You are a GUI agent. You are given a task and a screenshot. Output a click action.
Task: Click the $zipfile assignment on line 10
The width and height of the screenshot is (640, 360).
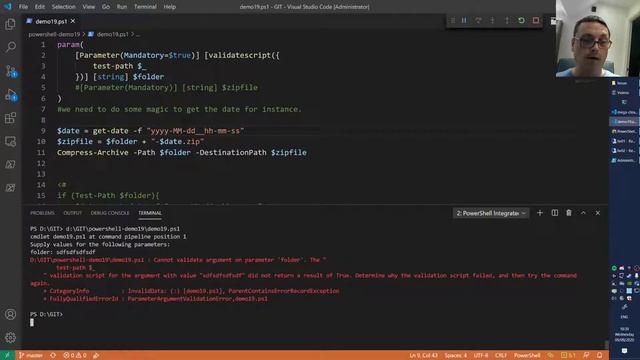(x=131, y=142)
